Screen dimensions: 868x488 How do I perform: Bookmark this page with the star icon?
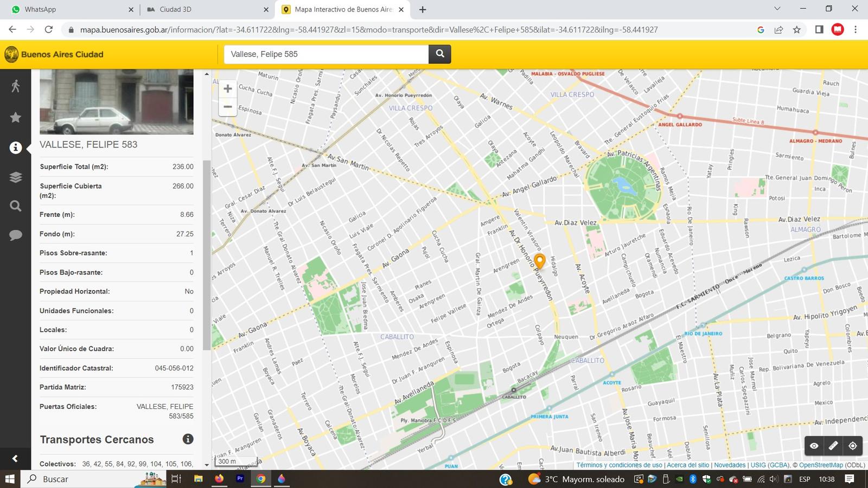point(796,30)
